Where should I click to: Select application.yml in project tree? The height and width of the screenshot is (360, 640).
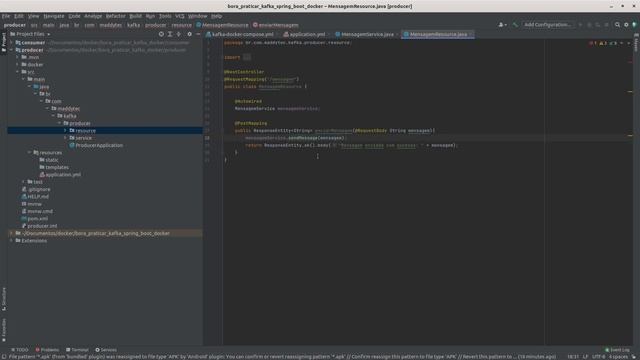click(x=60, y=174)
